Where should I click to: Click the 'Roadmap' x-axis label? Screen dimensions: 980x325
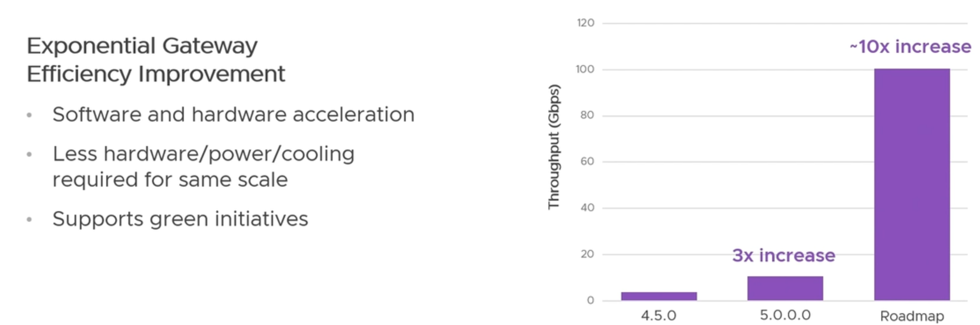912,316
